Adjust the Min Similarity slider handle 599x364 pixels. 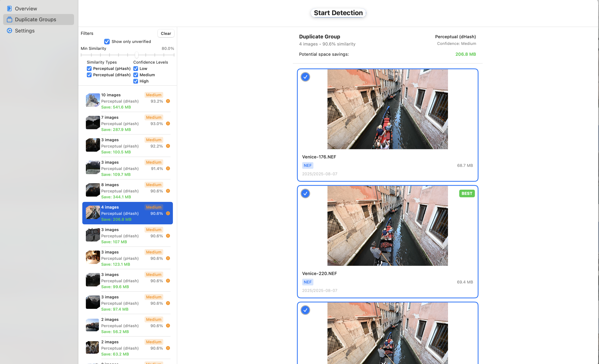click(x=136, y=55)
